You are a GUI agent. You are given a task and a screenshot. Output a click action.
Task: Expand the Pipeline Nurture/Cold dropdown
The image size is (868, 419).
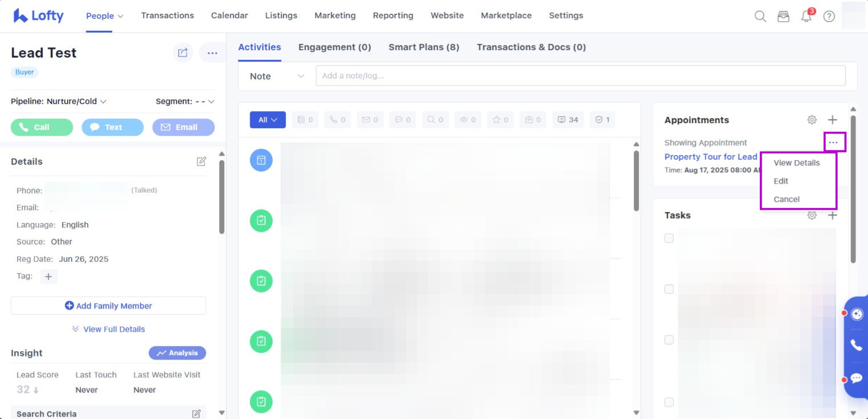[x=59, y=101]
